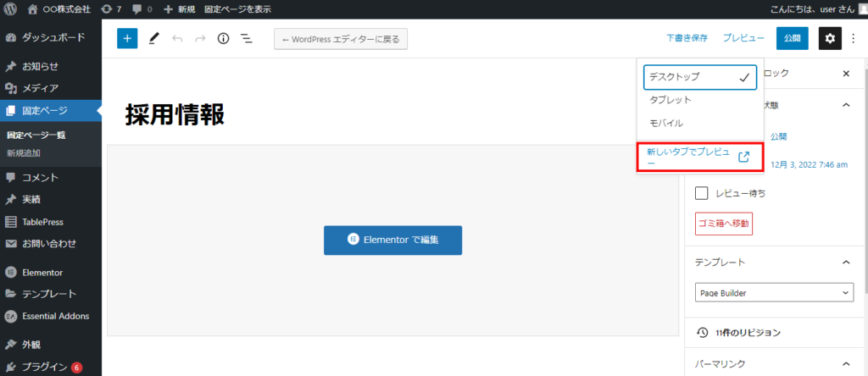Open the document details info icon
Image resolution: width=868 pixels, height=376 pixels.
tap(224, 38)
